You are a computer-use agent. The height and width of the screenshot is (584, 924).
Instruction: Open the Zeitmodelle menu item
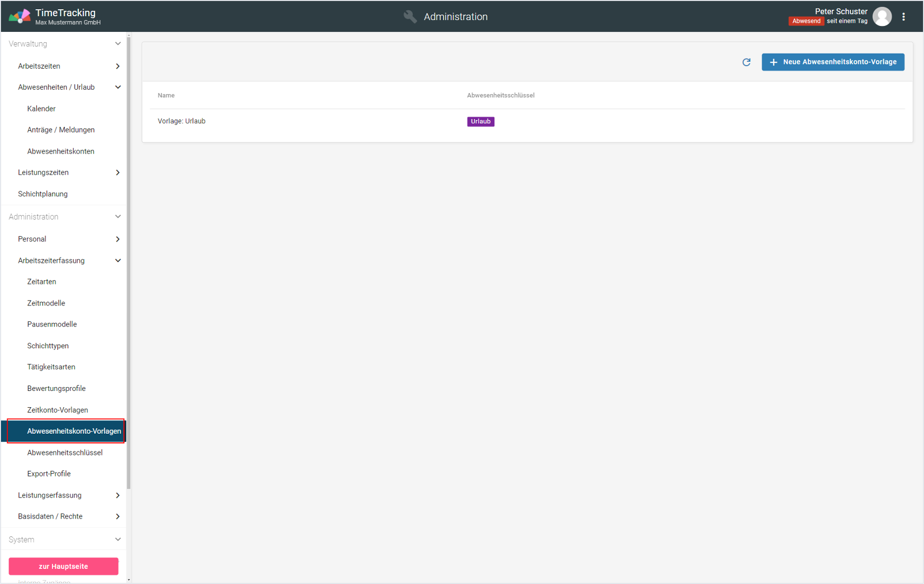coord(46,303)
